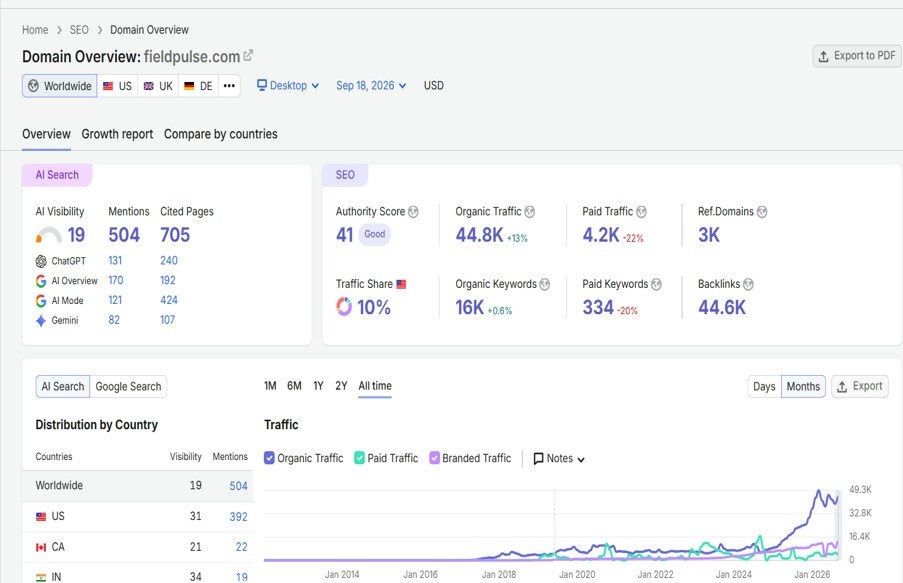Switch chart granularity to Days

coord(764,387)
